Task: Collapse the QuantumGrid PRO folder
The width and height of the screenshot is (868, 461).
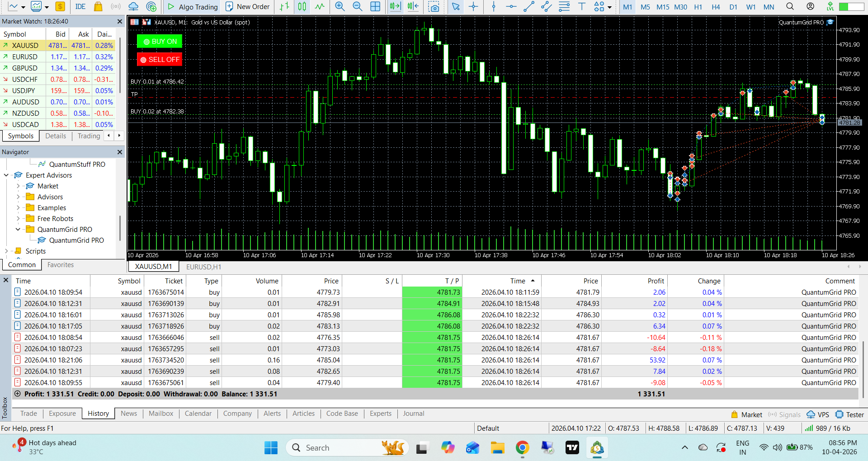Action: 18,230
